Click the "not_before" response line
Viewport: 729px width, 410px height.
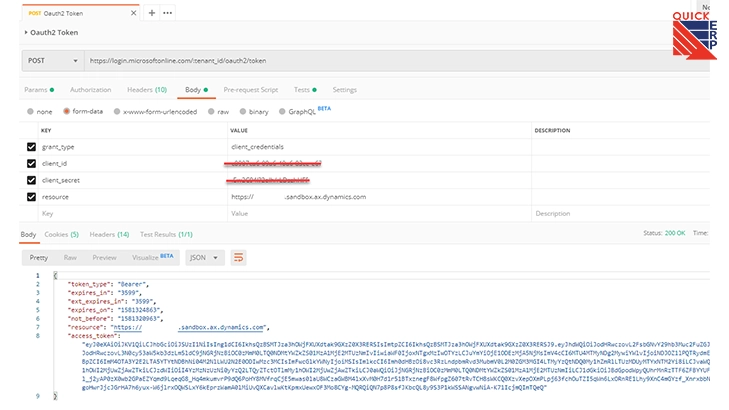click(x=115, y=318)
